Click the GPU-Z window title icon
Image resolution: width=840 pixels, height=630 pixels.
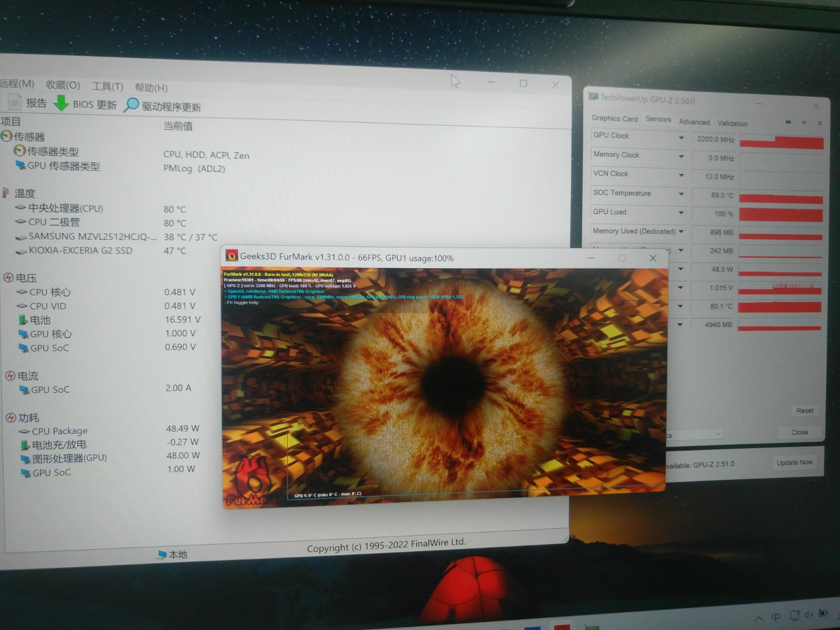click(x=594, y=97)
